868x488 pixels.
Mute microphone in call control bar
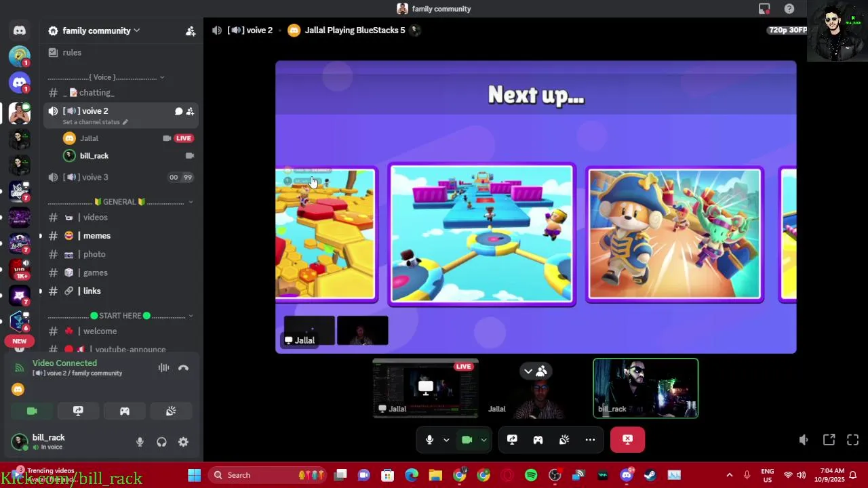(x=429, y=440)
